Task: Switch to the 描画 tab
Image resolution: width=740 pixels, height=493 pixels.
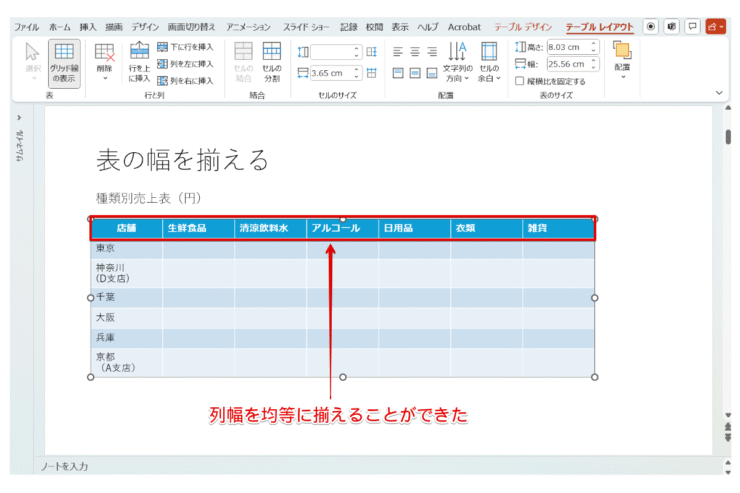Action: click(x=114, y=27)
